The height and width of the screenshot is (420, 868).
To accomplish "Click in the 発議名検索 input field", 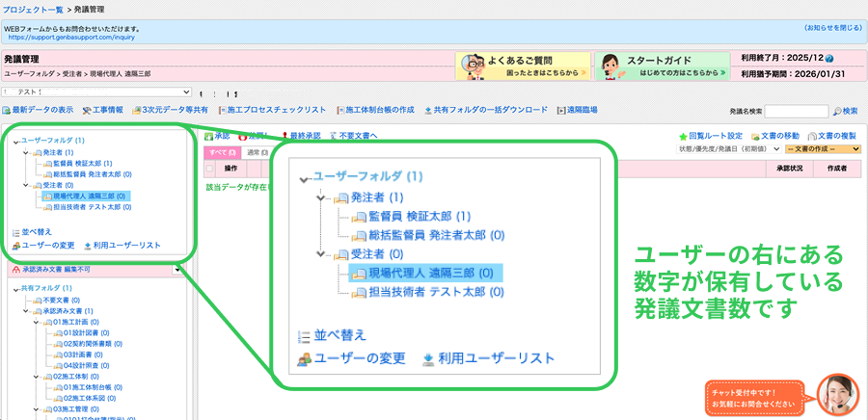I will 795,112.
